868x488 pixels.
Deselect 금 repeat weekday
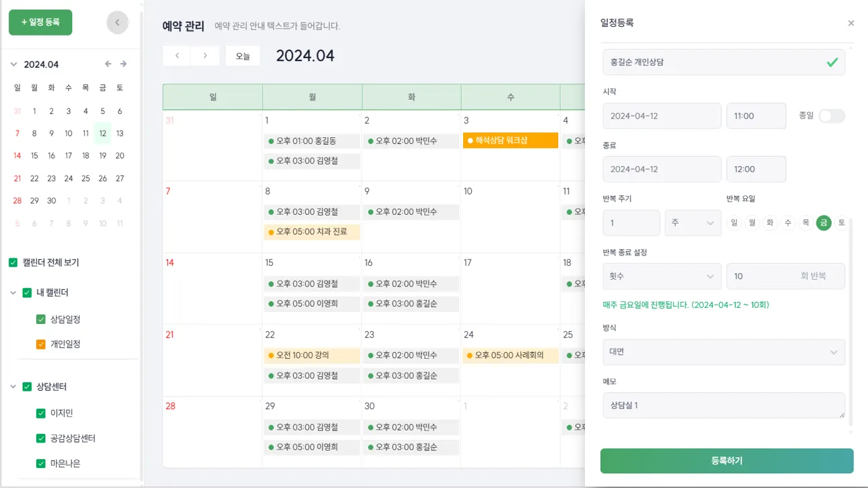tap(824, 223)
